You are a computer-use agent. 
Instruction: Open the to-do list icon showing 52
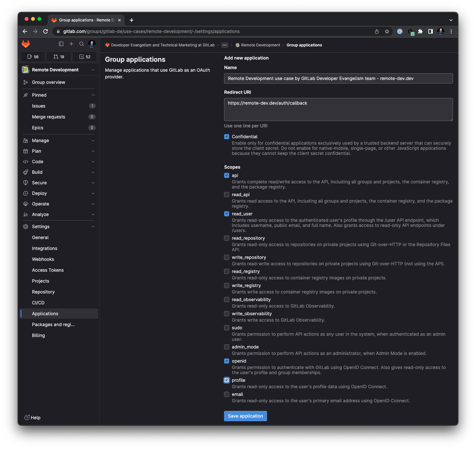pos(85,57)
